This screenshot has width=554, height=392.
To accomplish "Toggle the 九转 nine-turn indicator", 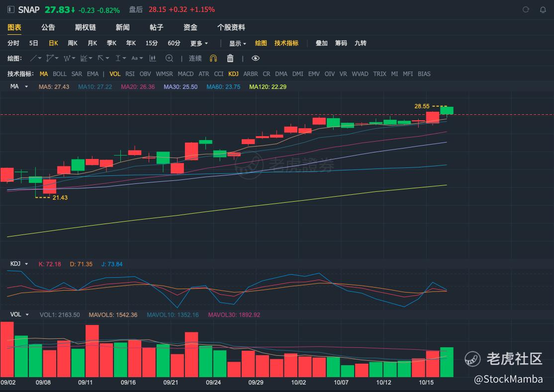I will (361, 43).
